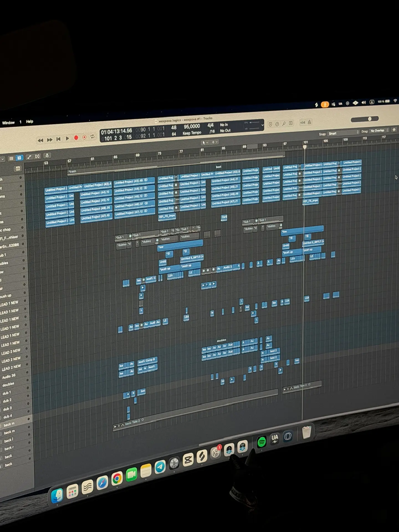Open Safari from the Dock
The image size is (399, 532).
pos(102,483)
